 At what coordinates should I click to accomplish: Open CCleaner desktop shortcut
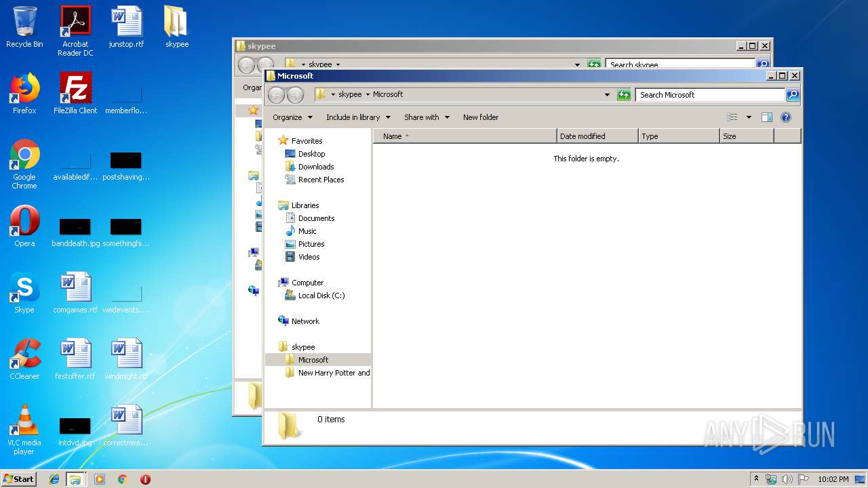[24, 359]
